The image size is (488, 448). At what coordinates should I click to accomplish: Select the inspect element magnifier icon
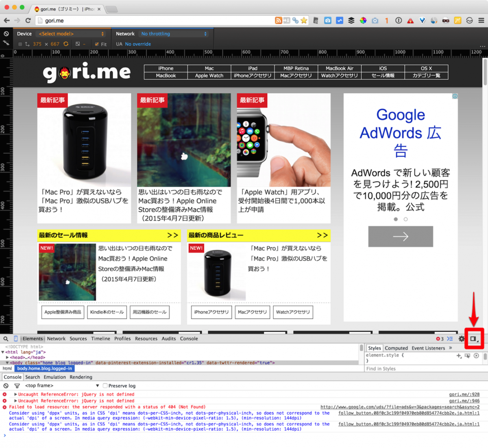pyautogui.click(x=5, y=339)
